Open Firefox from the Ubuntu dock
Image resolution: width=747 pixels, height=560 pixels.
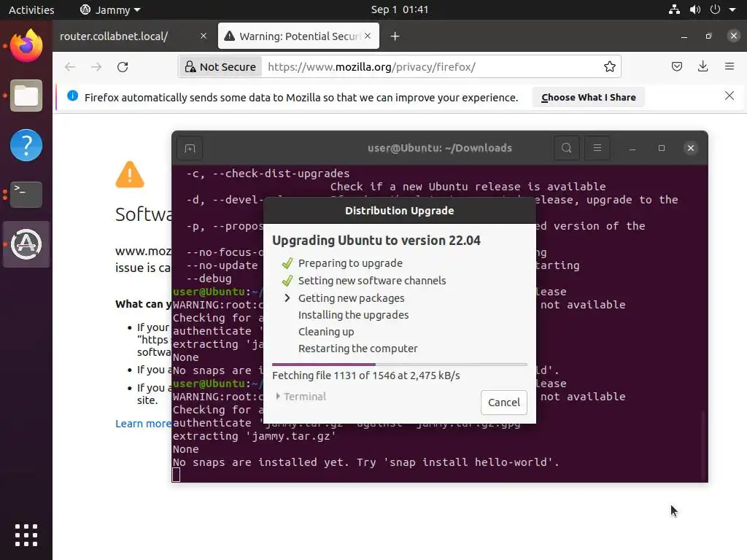(26, 45)
